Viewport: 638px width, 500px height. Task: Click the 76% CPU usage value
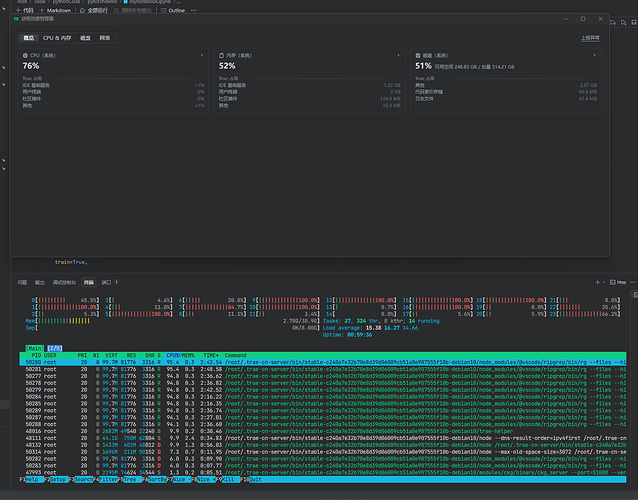(x=31, y=66)
